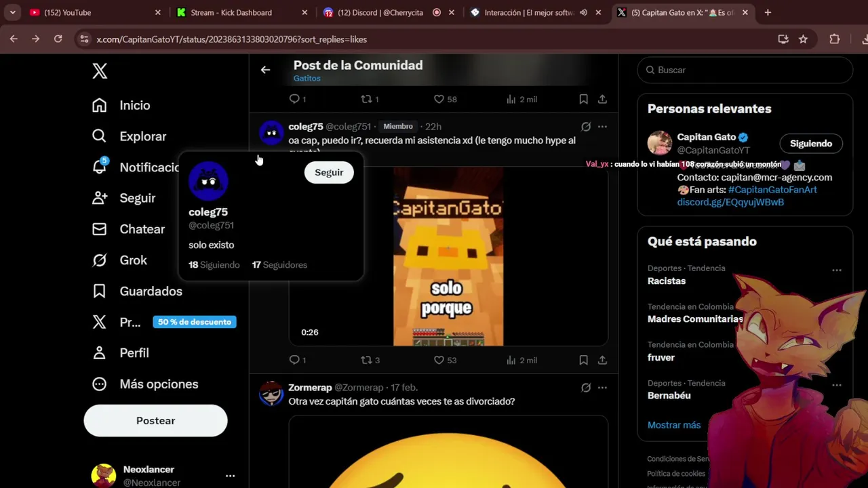Reload the page
Image resolution: width=868 pixels, height=488 pixels.
pos(58,39)
